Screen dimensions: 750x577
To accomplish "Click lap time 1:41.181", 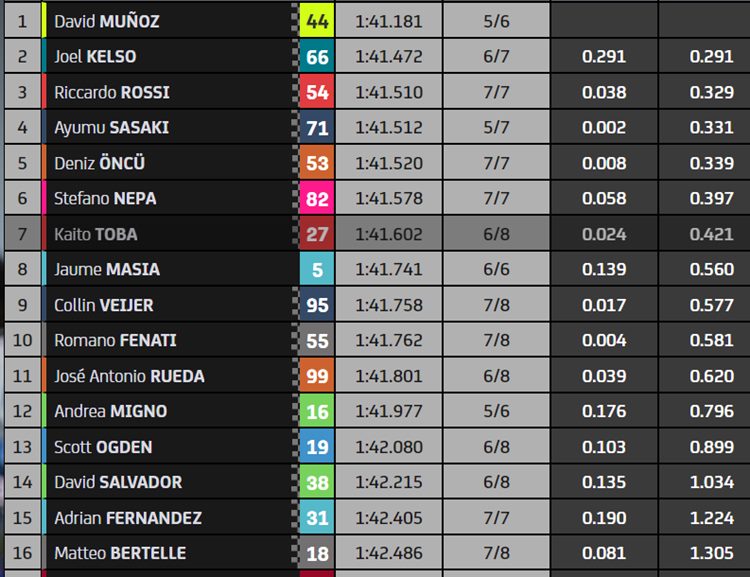I will coord(388,21).
